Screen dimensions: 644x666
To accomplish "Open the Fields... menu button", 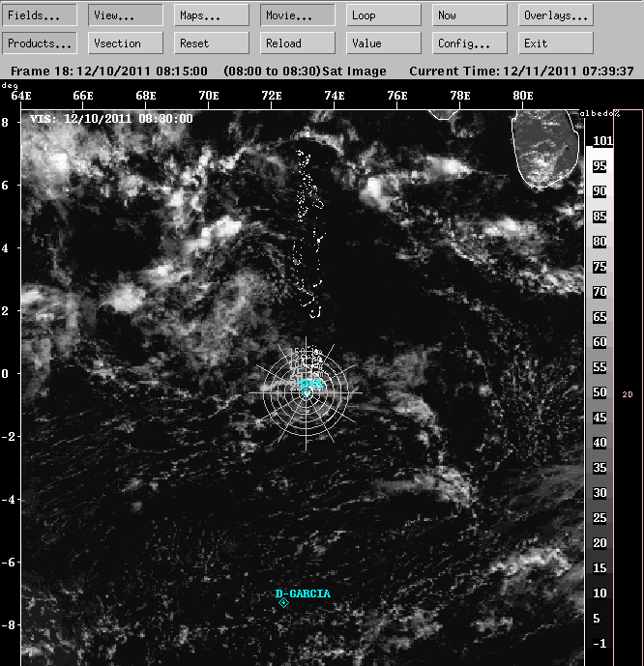I will pyautogui.click(x=40, y=15).
